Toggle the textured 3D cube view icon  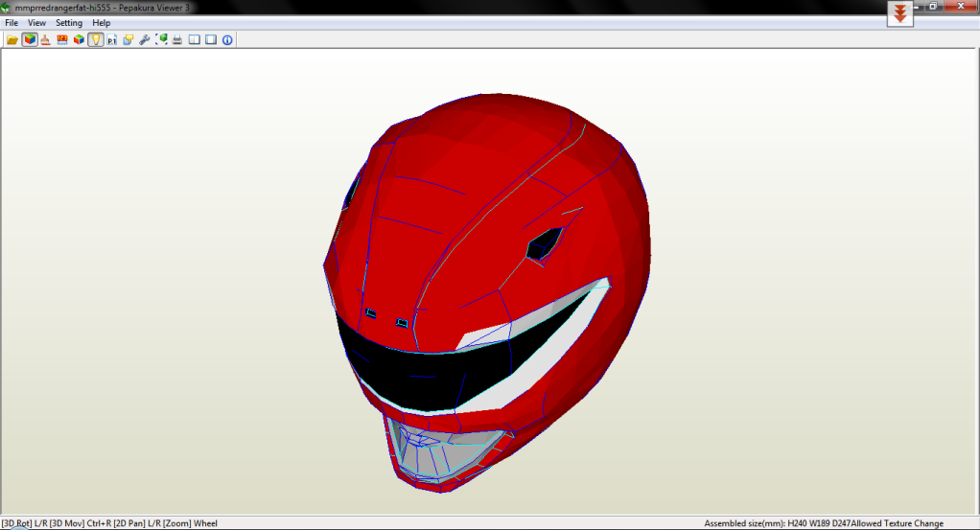click(x=30, y=40)
